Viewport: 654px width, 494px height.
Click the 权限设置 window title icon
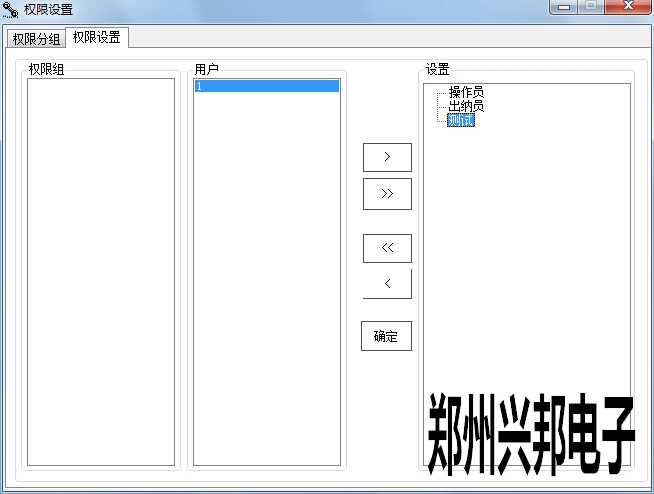click(10, 10)
